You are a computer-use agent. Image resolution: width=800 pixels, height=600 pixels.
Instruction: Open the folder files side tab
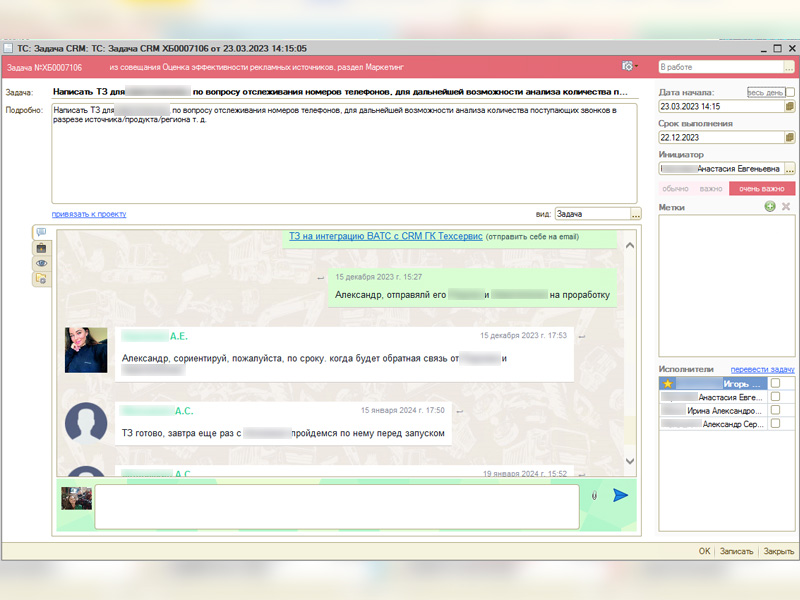(x=41, y=279)
